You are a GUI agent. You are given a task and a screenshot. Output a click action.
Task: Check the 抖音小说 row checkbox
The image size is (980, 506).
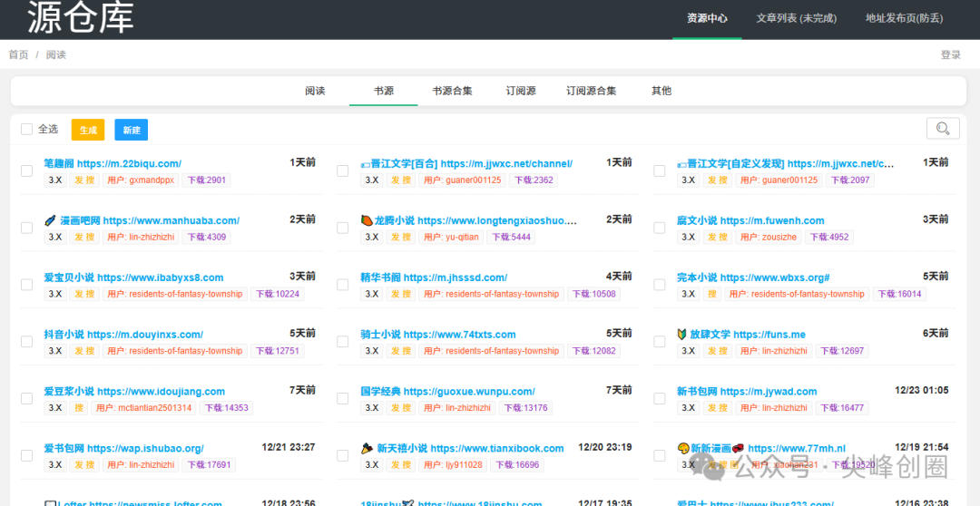click(27, 342)
